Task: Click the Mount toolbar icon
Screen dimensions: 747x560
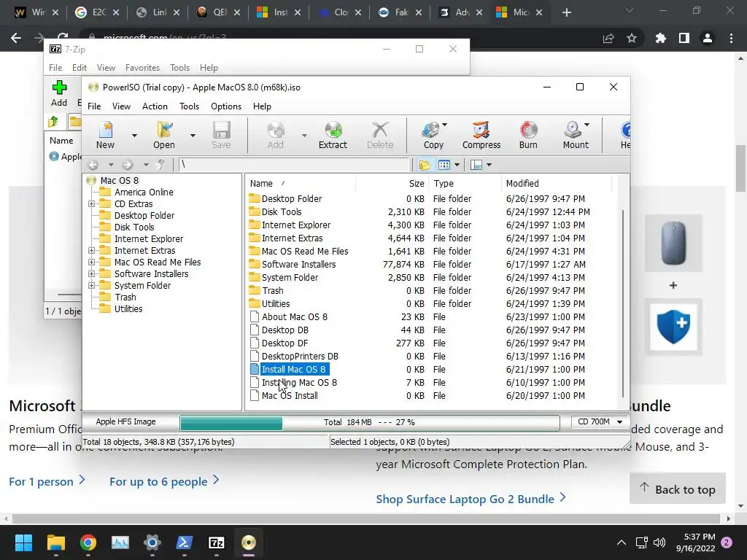Action: [575, 135]
